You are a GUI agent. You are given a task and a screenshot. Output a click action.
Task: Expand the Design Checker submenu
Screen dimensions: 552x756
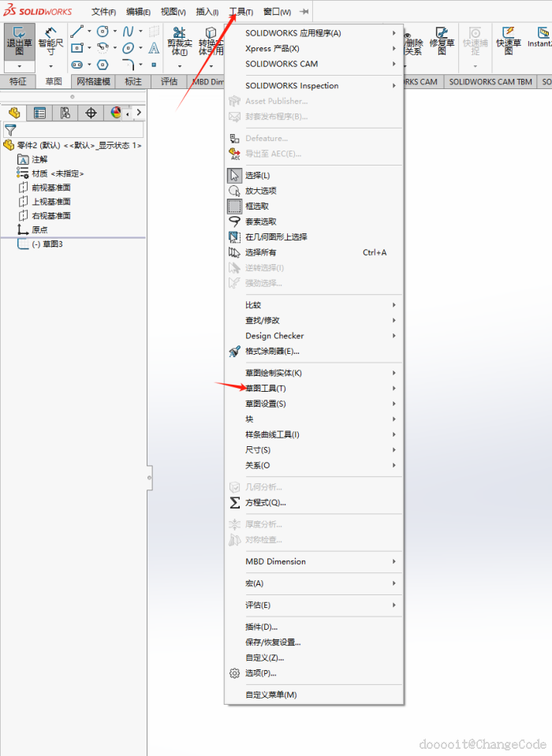[x=314, y=336]
